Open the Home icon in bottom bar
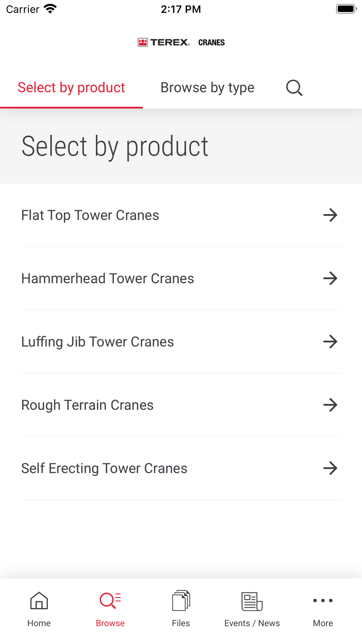362x644 pixels. pos(39,601)
